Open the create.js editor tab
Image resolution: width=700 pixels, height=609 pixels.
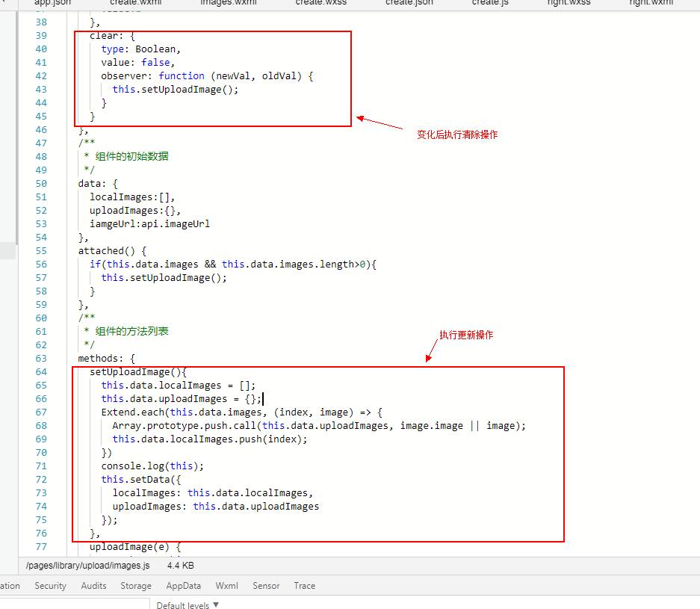point(490,3)
